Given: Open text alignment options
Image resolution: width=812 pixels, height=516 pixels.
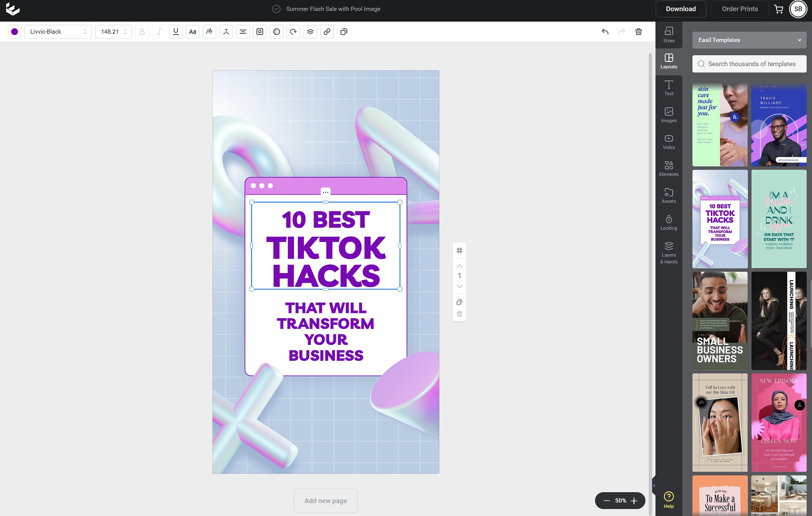Looking at the screenshot, I should tap(243, 32).
